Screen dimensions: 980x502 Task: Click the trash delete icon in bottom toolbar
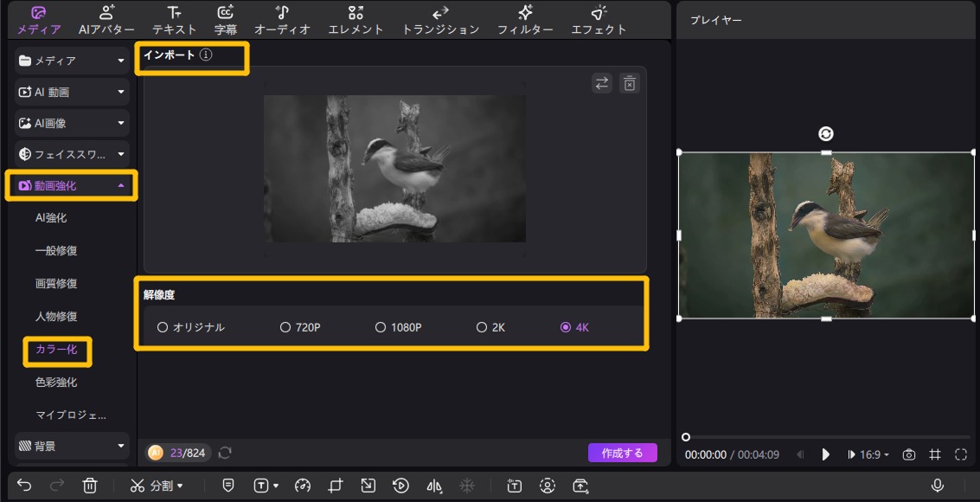(90, 486)
